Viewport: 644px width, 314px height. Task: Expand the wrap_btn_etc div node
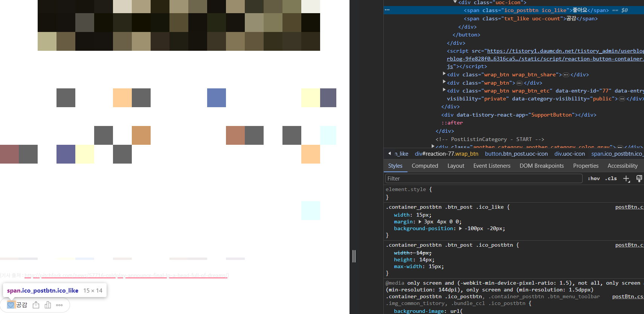(444, 90)
